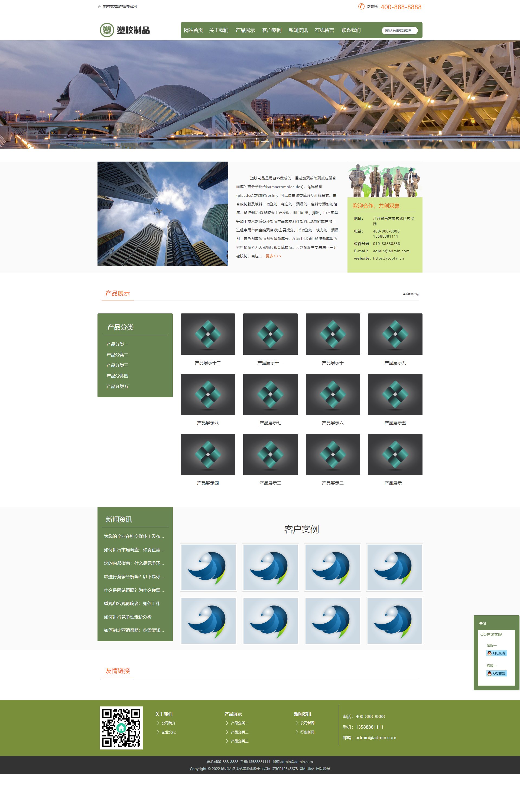Click arrow beside 公司简介 in footer
Image resolution: width=520 pixels, height=812 pixels.
[158, 723]
